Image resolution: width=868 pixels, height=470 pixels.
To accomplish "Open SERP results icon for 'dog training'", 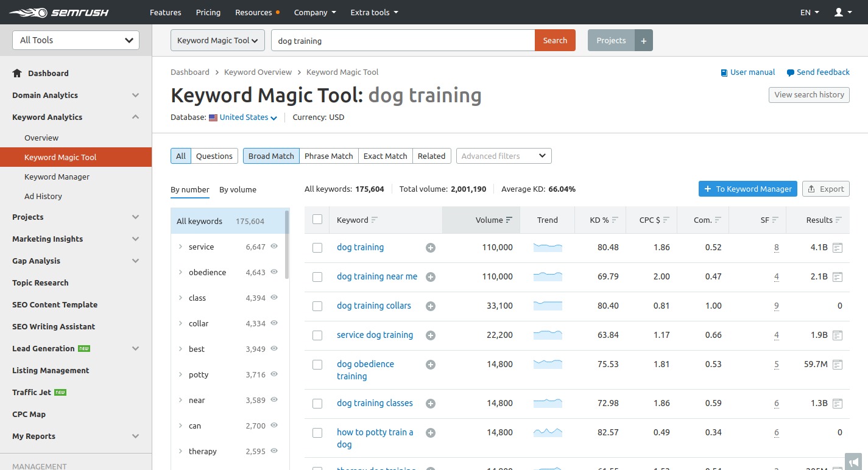I will tap(838, 248).
